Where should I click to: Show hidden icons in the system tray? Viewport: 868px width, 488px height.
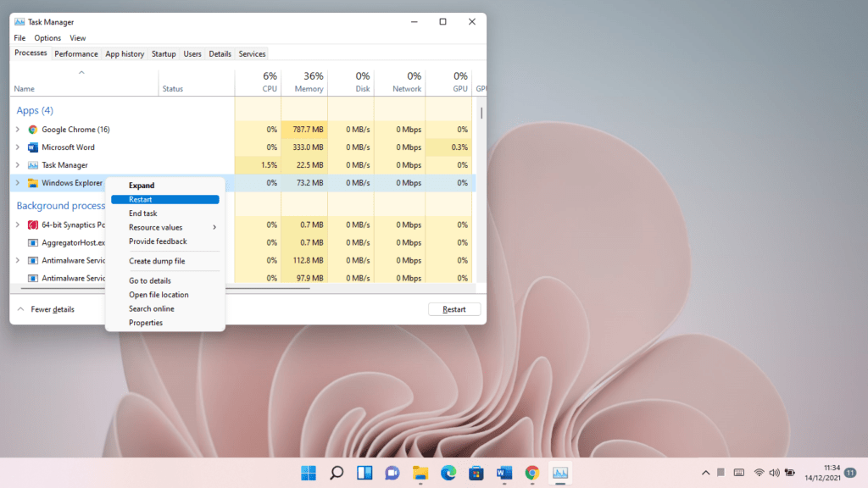point(706,472)
